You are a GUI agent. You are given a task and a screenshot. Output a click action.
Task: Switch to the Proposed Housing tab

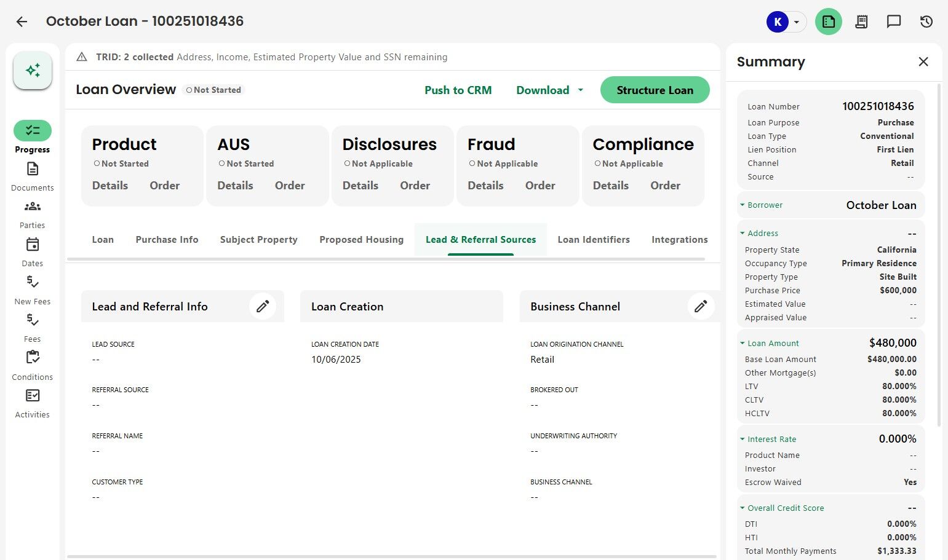pos(362,240)
